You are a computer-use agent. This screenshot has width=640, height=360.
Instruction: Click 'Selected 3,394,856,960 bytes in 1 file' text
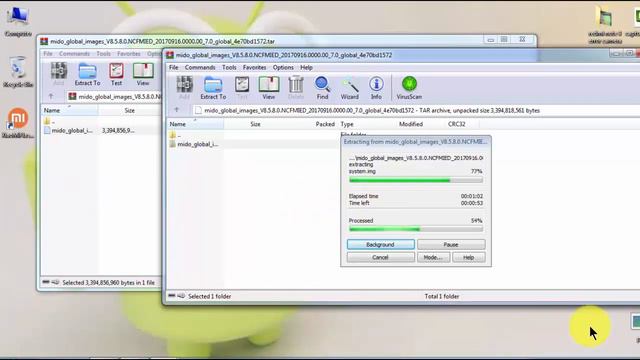pyautogui.click(x=109, y=282)
